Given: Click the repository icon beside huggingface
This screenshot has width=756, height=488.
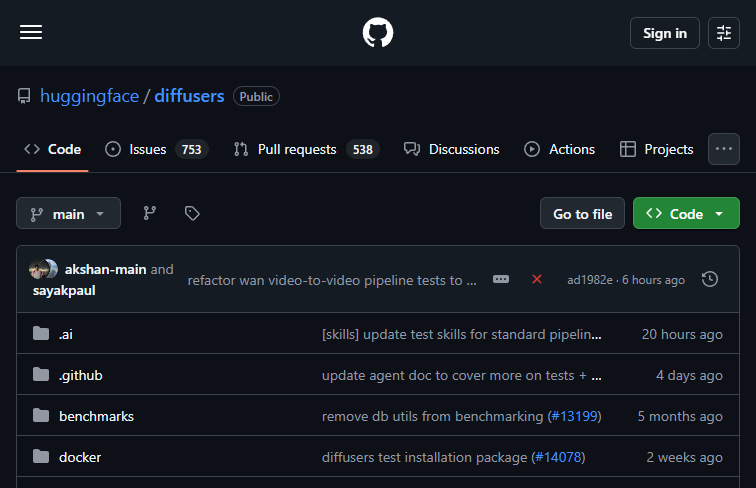Looking at the screenshot, I should (24, 96).
